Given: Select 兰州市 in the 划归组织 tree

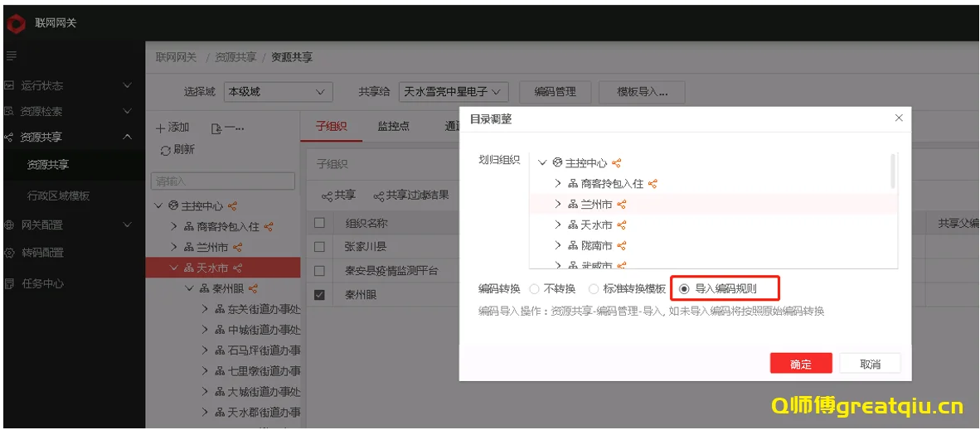Looking at the screenshot, I should point(596,205).
